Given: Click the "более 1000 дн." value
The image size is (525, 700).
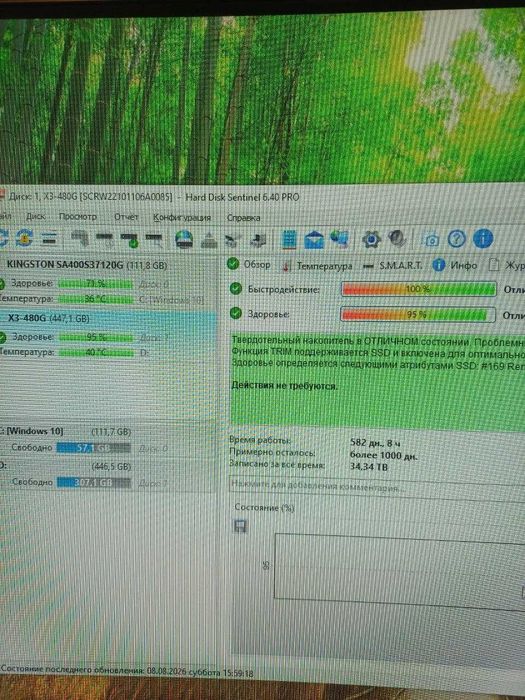Looking at the screenshot, I should [383, 455].
